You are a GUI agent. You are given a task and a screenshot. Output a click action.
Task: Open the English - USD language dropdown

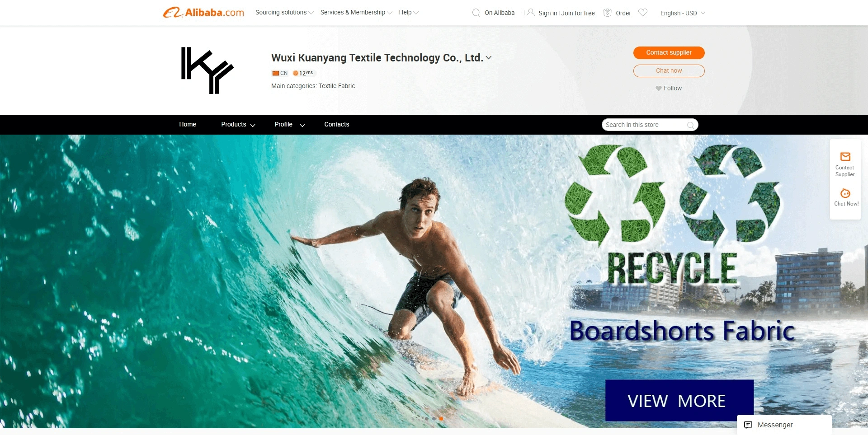point(683,13)
